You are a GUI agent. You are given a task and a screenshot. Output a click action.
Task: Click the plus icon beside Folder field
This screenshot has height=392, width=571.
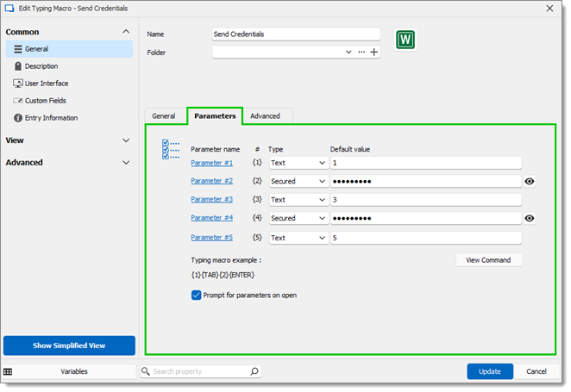click(374, 53)
